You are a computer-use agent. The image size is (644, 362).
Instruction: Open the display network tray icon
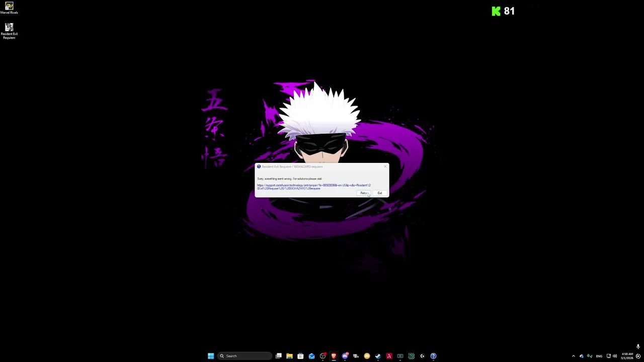(609, 356)
